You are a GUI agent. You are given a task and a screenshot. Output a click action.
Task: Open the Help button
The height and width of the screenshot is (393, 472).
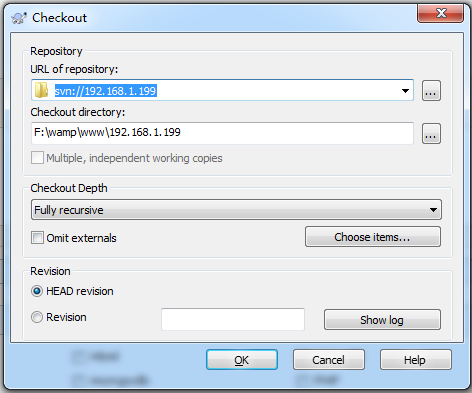(x=416, y=360)
